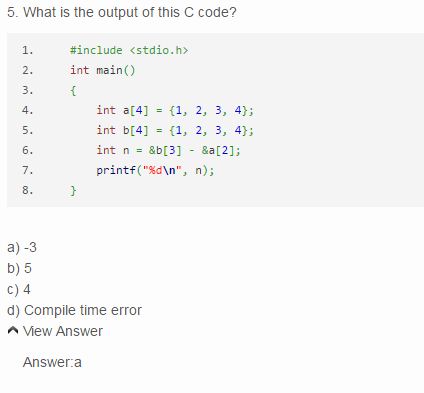This screenshot has height=393, width=424.
Task: Click the #include <stdio.h> code line
Action: pos(129,50)
